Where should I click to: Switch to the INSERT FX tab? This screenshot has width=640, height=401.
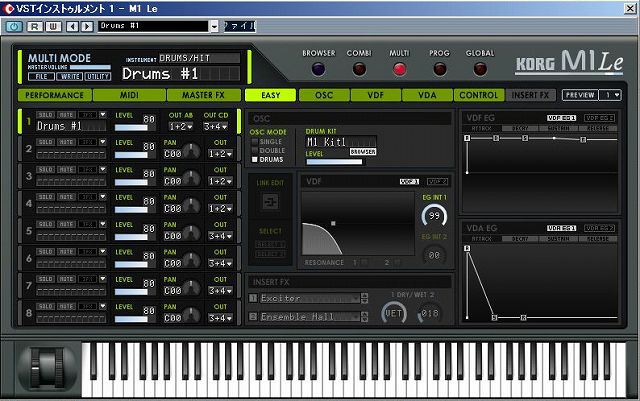click(531, 95)
